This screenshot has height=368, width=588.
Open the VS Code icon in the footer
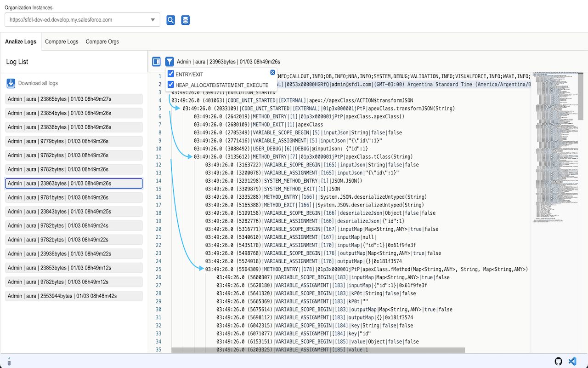coord(572,361)
